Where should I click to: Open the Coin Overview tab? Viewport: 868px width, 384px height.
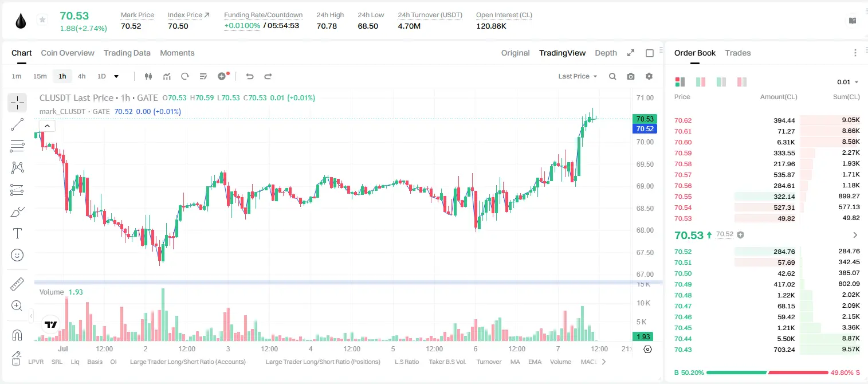pos(68,53)
